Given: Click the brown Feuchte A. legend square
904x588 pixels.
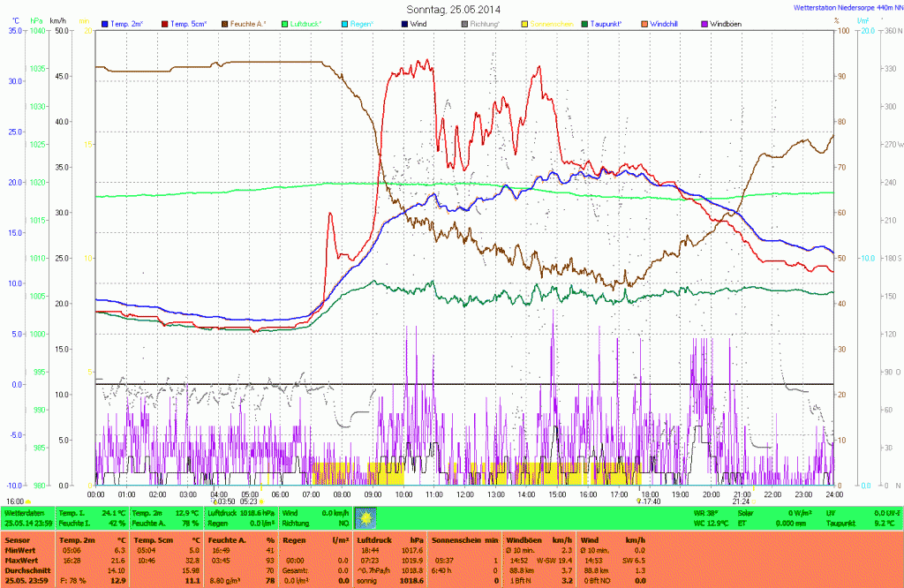Looking at the screenshot, I should [224, 23].
